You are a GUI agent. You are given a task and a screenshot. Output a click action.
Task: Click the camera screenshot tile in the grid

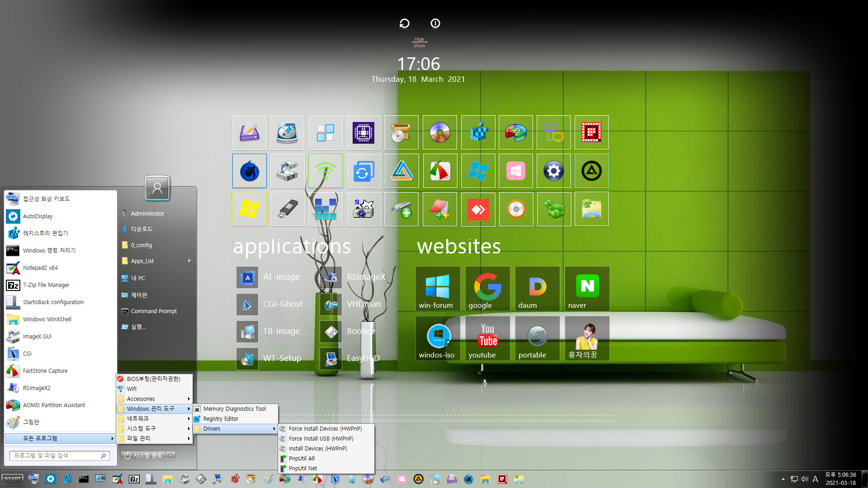click(x=363, y=209)
